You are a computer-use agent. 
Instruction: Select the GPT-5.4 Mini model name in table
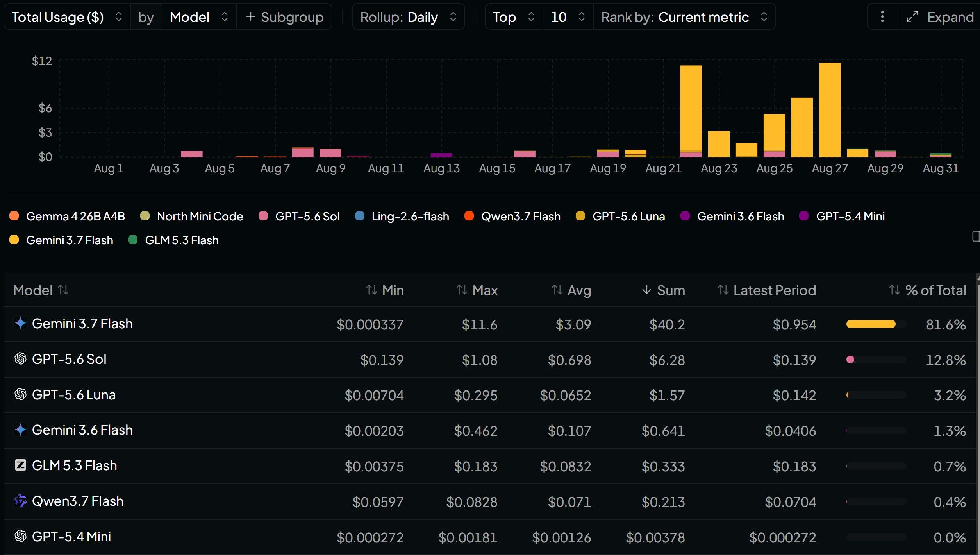[71, 537]
